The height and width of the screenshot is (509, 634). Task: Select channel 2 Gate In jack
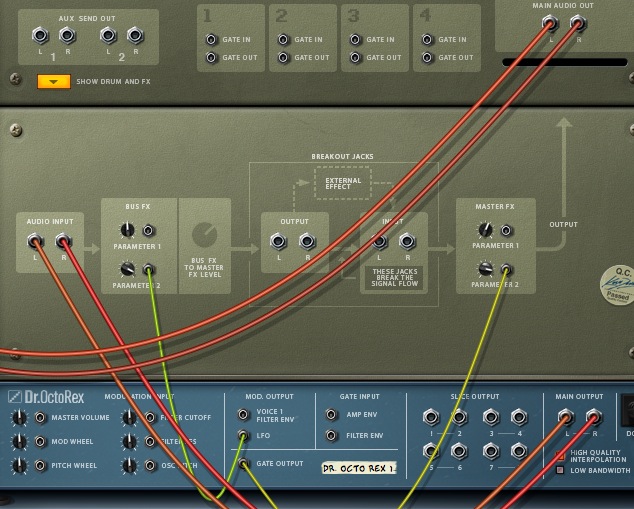pyautogui.click(x=283, y=39)
